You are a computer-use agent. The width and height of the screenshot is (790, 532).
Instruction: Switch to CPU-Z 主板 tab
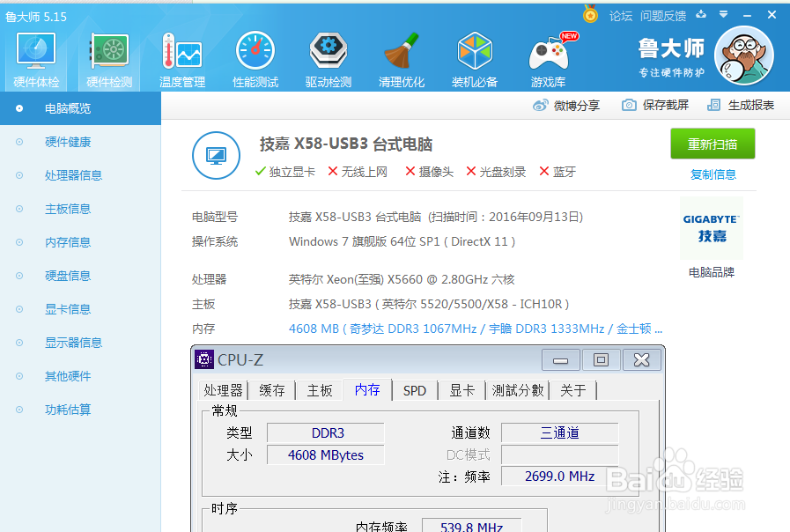pyautogui.click(x=320, y=390)
